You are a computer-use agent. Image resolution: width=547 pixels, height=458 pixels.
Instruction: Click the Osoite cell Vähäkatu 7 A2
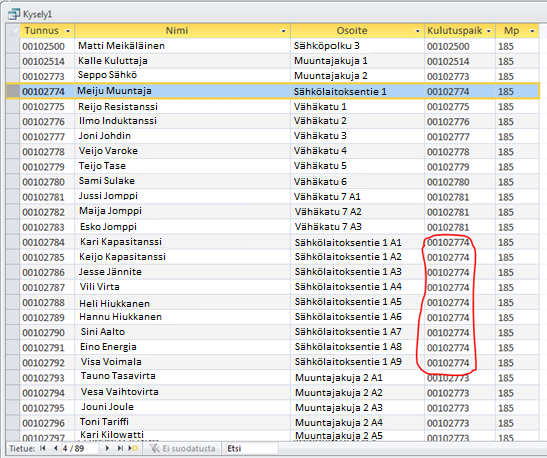pyautogui.click(x=357, y=211)
